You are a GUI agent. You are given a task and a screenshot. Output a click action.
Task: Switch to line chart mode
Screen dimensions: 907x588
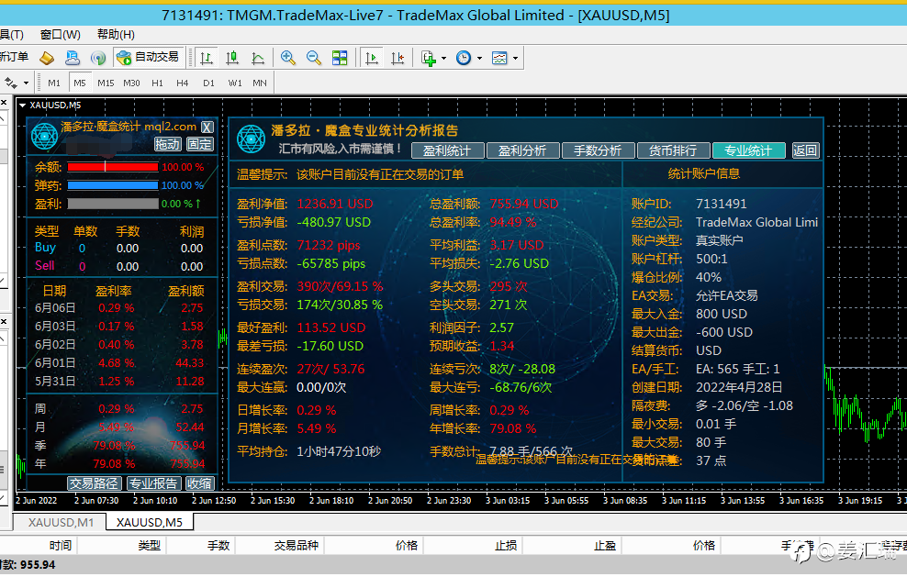pyautogui.click(x=258, y=58)
